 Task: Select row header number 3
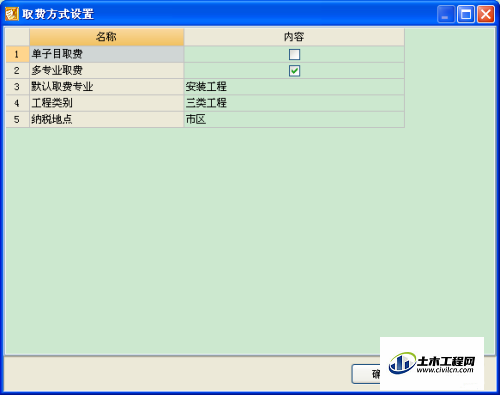tap(17, 87)
